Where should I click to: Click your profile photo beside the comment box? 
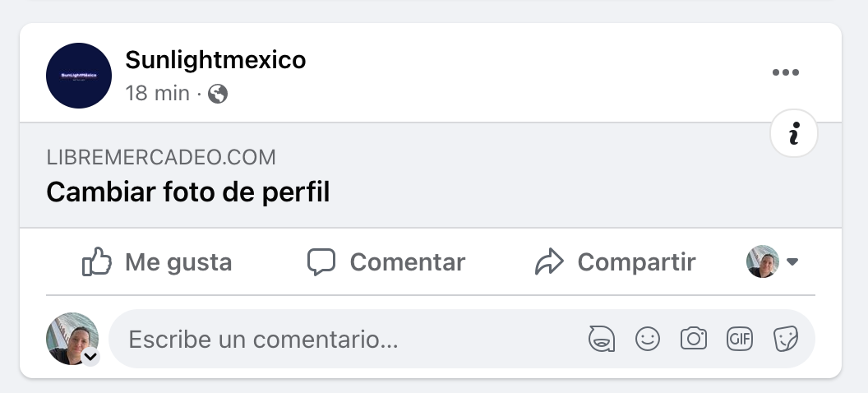pos(71,338)
